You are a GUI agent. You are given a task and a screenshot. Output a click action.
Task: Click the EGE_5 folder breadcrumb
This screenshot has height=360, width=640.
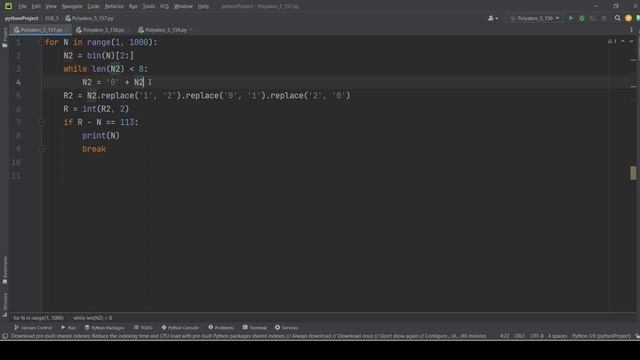pos(52,18)
